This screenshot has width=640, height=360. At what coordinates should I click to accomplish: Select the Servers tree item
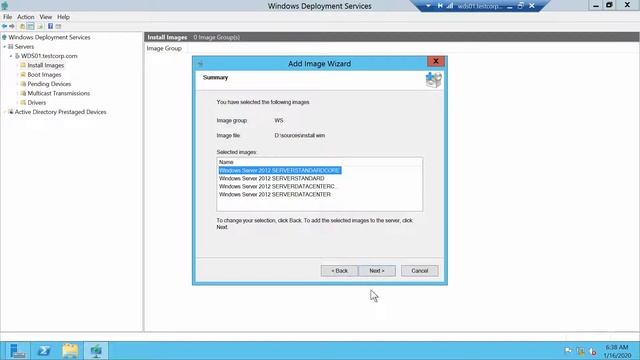tap(24, 47)
